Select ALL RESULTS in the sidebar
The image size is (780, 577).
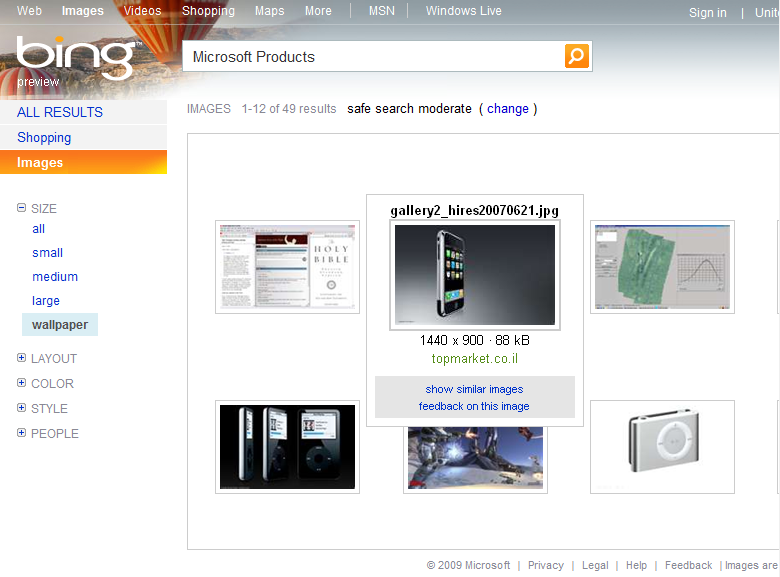pos(83,112)
